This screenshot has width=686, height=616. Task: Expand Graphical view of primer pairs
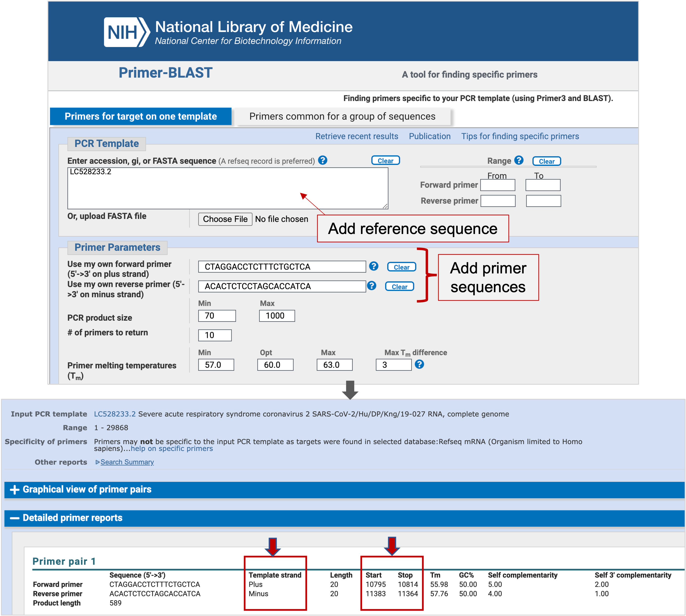(87, 489)
